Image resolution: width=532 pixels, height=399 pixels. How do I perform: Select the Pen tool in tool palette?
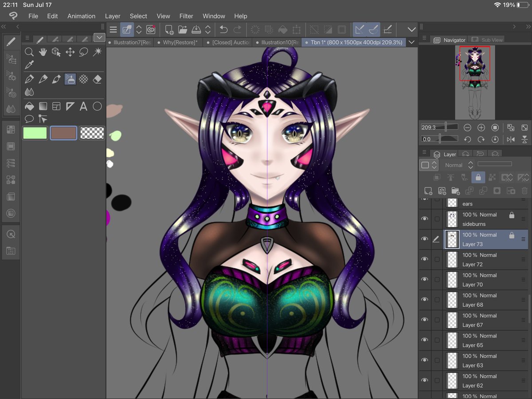tap(29, 79)
